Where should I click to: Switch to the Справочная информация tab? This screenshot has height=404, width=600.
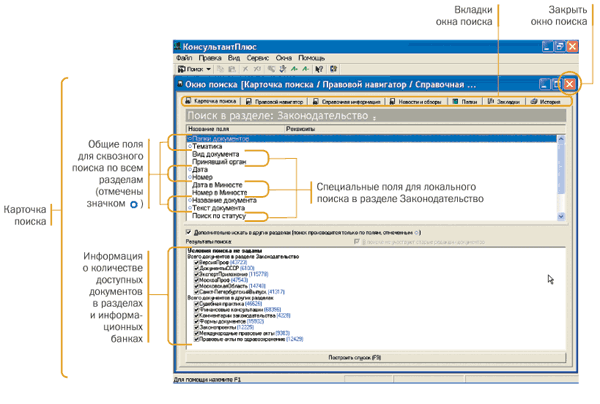(x=347, y=101)
